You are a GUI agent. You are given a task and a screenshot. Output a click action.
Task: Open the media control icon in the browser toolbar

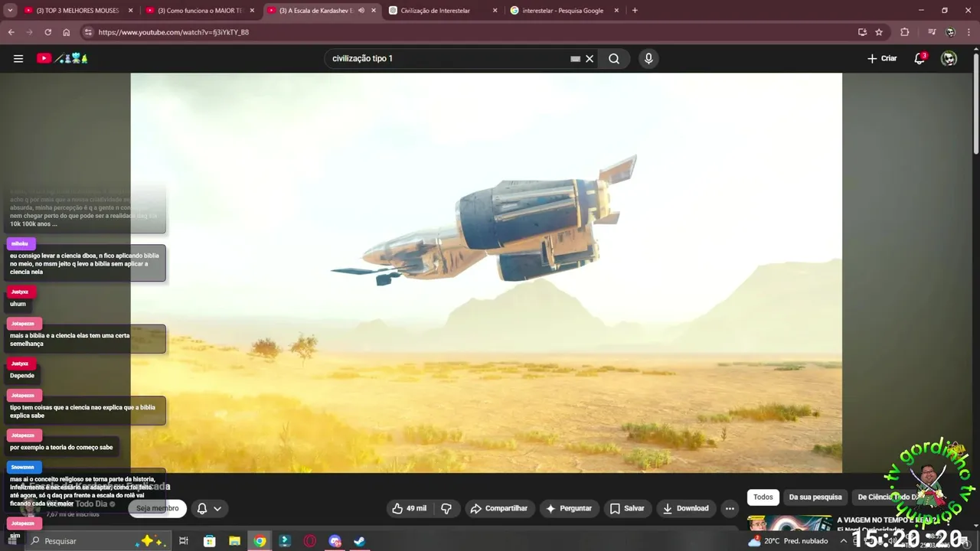[x=931, y=32]
